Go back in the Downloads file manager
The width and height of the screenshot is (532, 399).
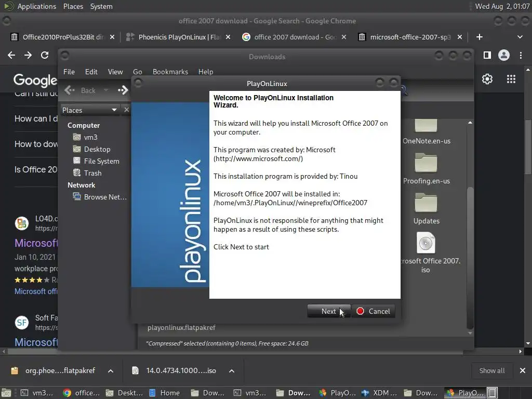pyautogui.click(x=81, y=90)
